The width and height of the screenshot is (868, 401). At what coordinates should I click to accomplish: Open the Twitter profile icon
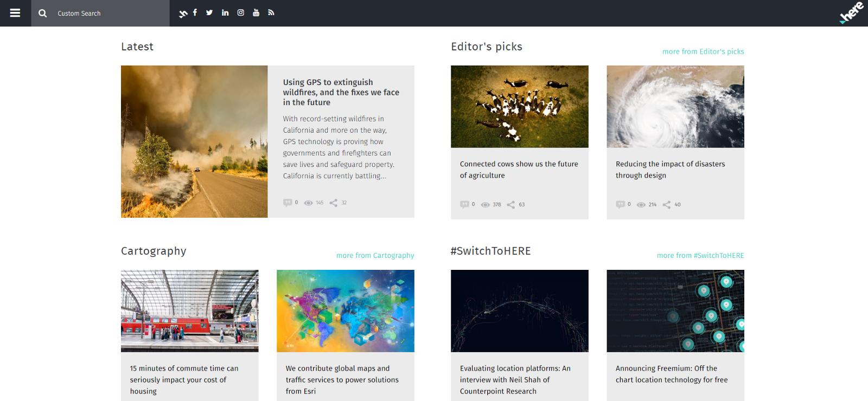coord(209,12)
